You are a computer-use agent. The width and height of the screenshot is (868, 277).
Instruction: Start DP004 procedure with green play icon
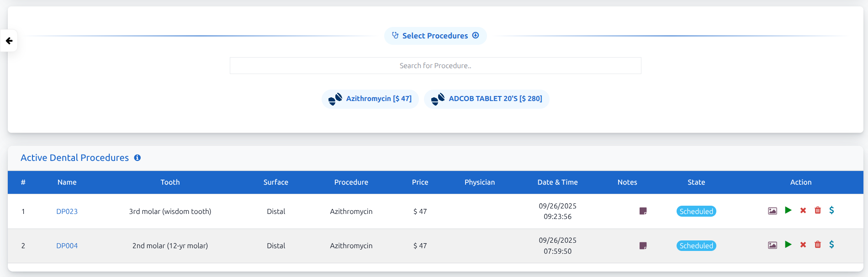788,245
